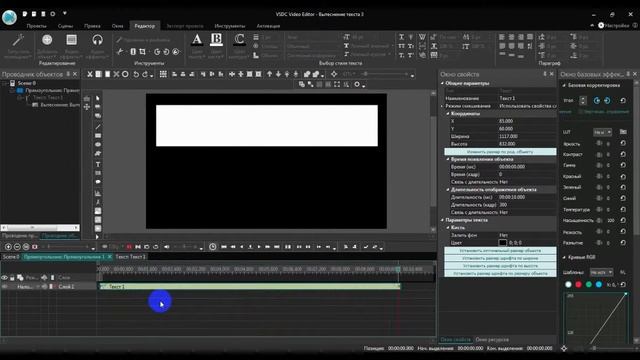Open the Projects ribbon tab
The width and height of the screenshot is (640, 360).
[x=36, y=26]
